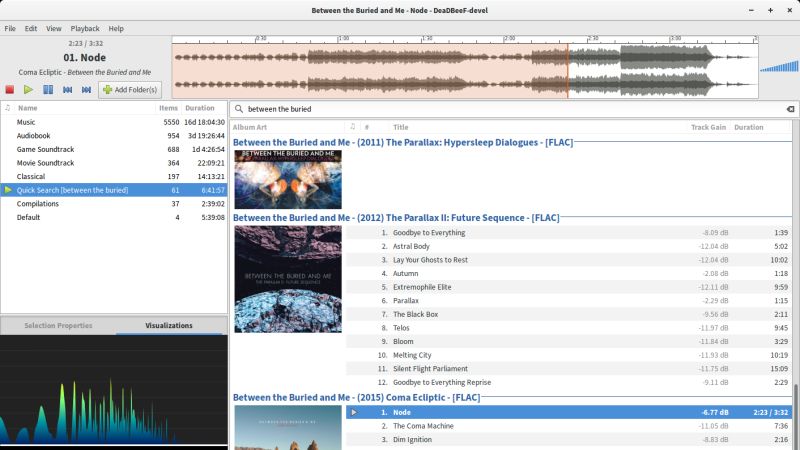Image resolution: width=800 pixels, height=450 pixels.
Task: Select track The Coma Machine
Action: pyautogui.click(x=568, y=426)
